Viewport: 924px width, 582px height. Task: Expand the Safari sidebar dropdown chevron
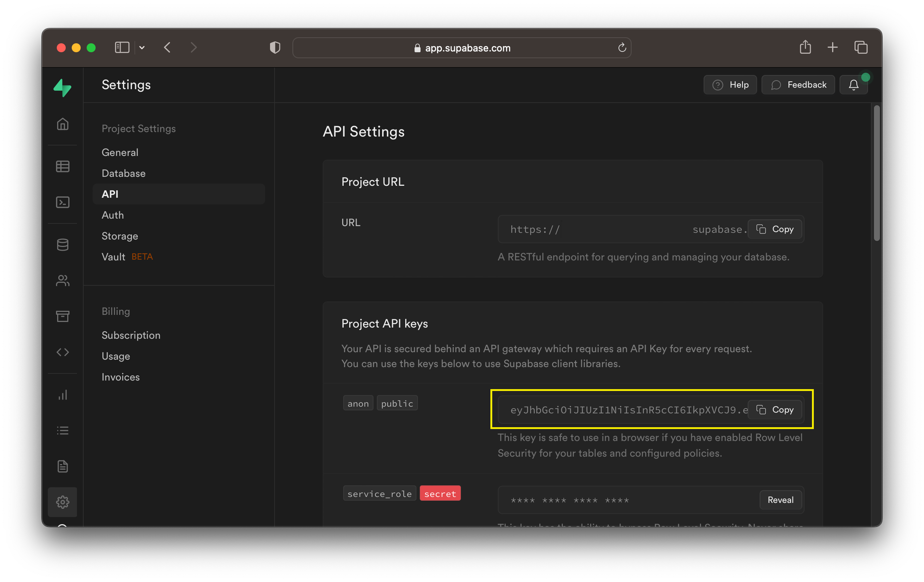142,47
